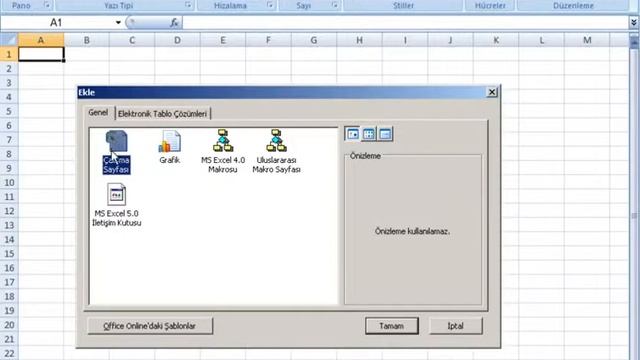640x360 pixels.
Task: Select column H header
Action: click(359, 40)
